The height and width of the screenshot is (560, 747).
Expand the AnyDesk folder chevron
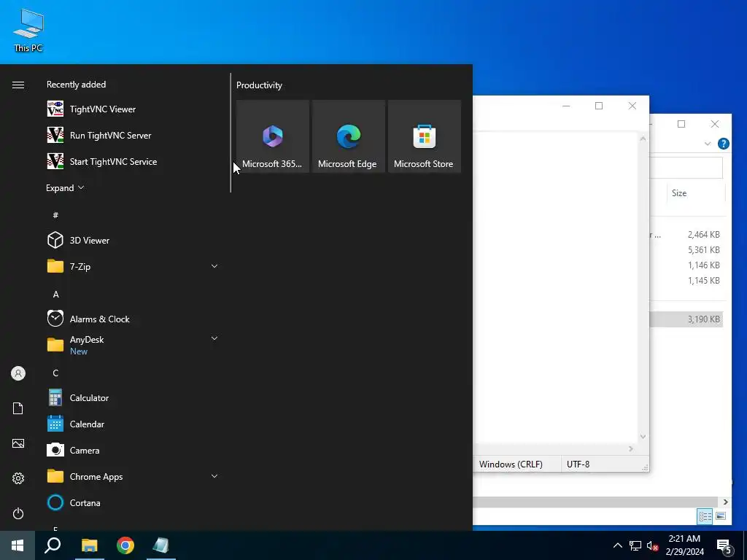tap(214, 338)
